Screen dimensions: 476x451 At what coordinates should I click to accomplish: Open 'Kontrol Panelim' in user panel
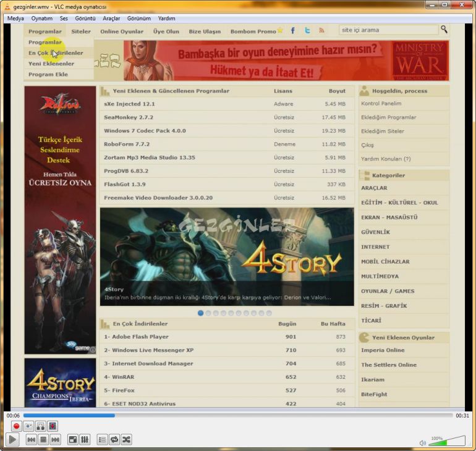click(381, 103)
